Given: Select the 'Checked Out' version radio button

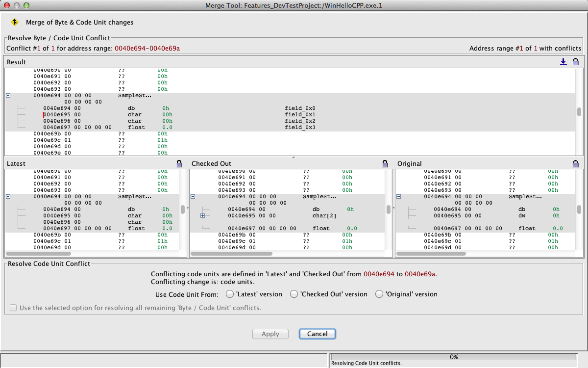Looking at the screenshot, I should [294, 294].
